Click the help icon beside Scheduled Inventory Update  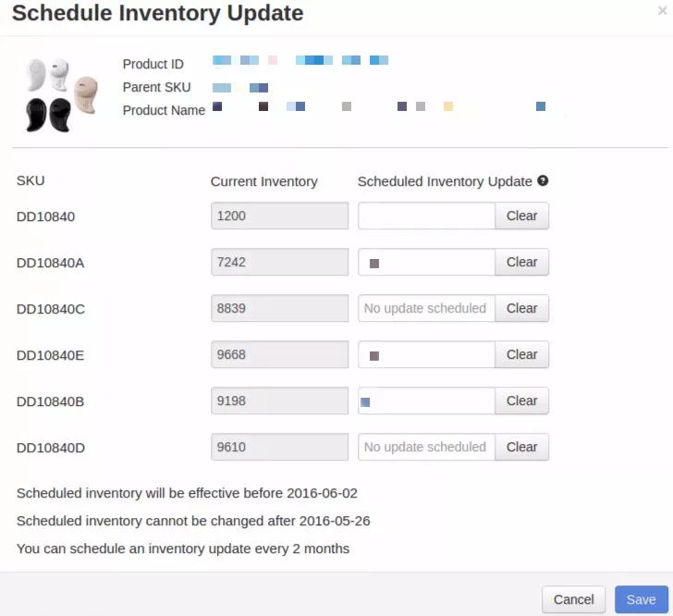tap(543, 181)
